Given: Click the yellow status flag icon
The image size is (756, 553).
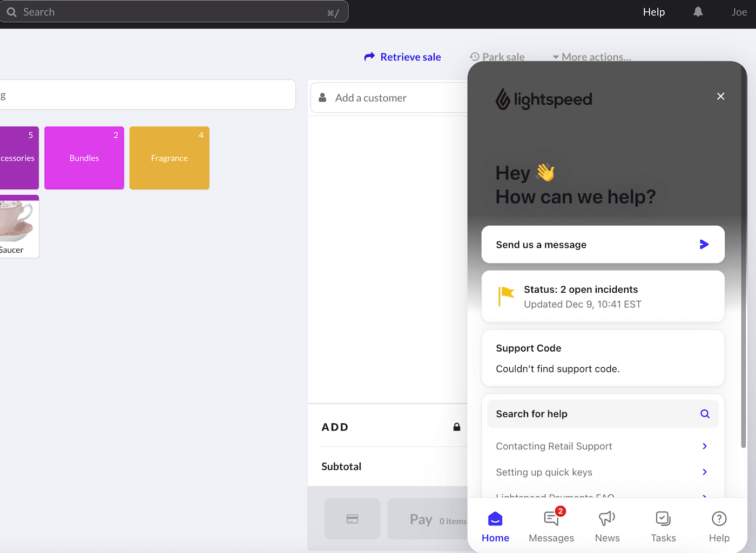Looking at the screenshot, I should [x=505, y=296].
